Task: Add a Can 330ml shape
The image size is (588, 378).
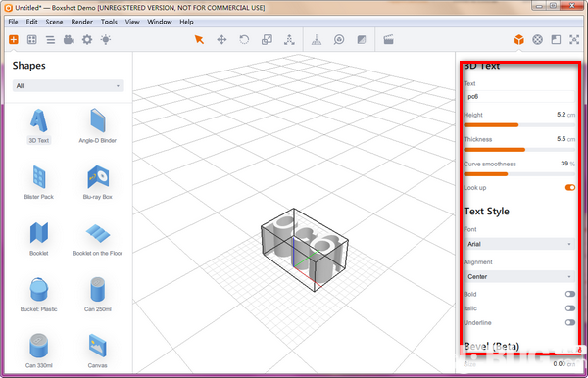Action: pyautogui.click(x=39, y=351)
